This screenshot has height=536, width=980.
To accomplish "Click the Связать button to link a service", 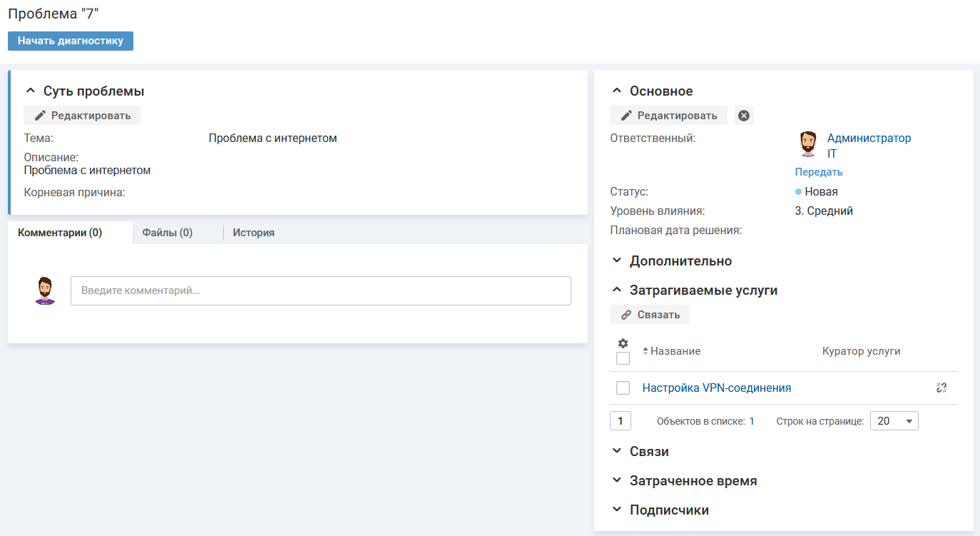I will (x=650, y=315).
